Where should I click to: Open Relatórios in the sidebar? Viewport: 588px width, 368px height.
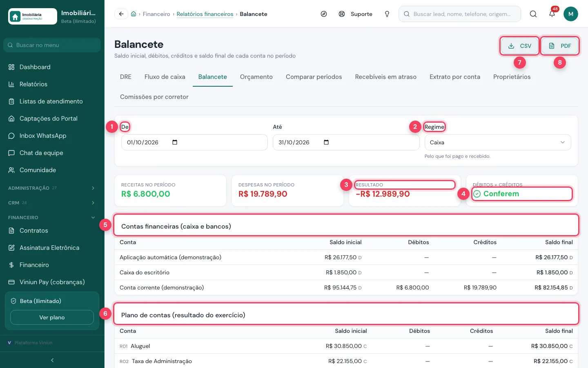click(x=52, y=84)
